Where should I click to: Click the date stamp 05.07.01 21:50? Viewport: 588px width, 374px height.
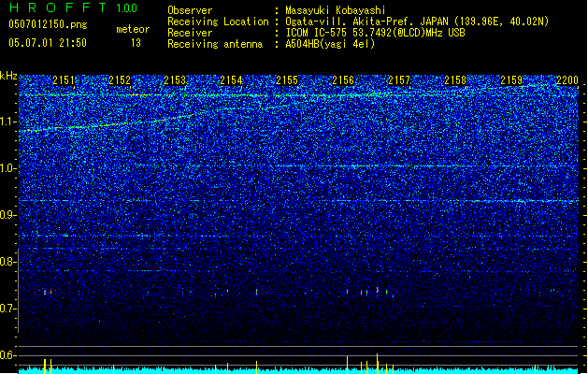48,43
